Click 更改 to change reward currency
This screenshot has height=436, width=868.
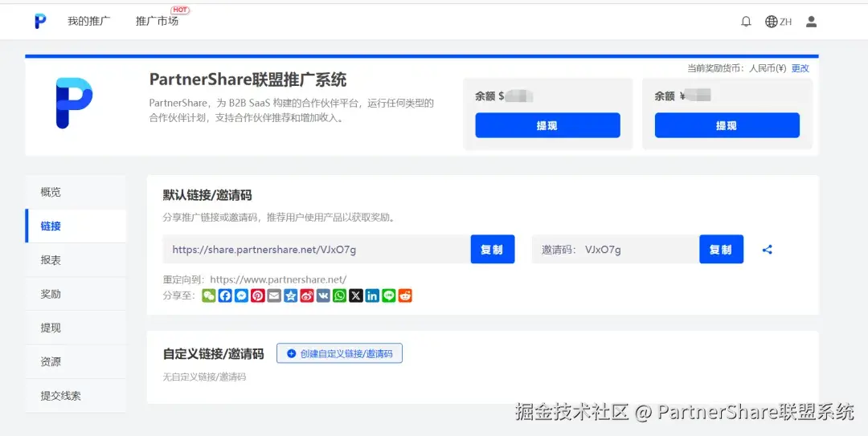[x=800, y=68]
